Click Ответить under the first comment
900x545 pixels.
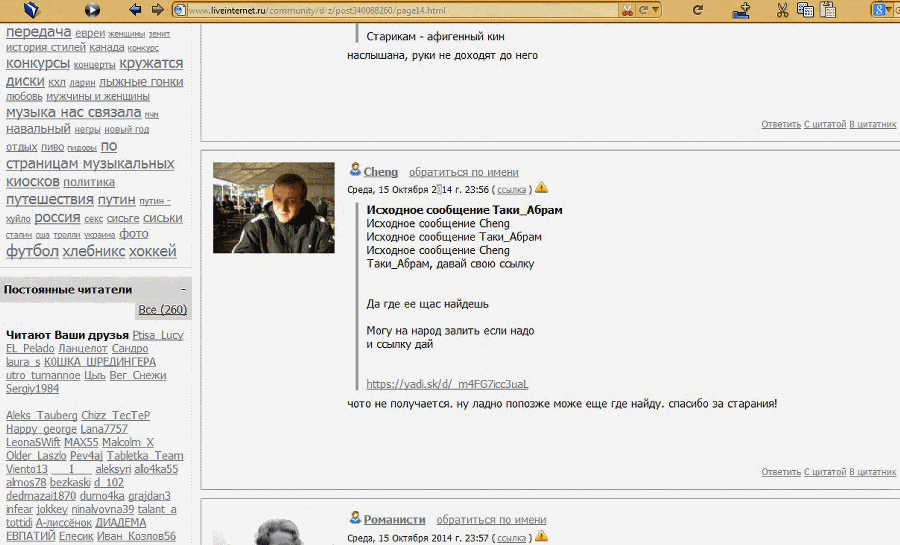[781, 124]
